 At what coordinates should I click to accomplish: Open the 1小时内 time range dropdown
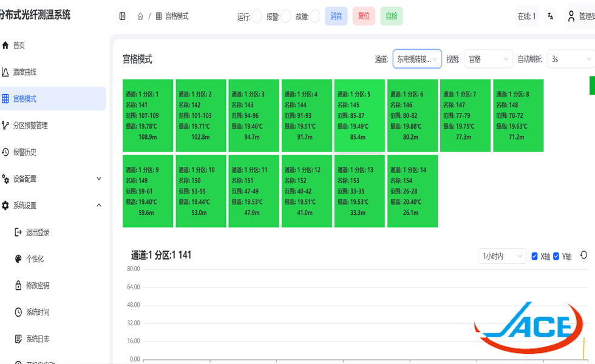pos(502,256)
